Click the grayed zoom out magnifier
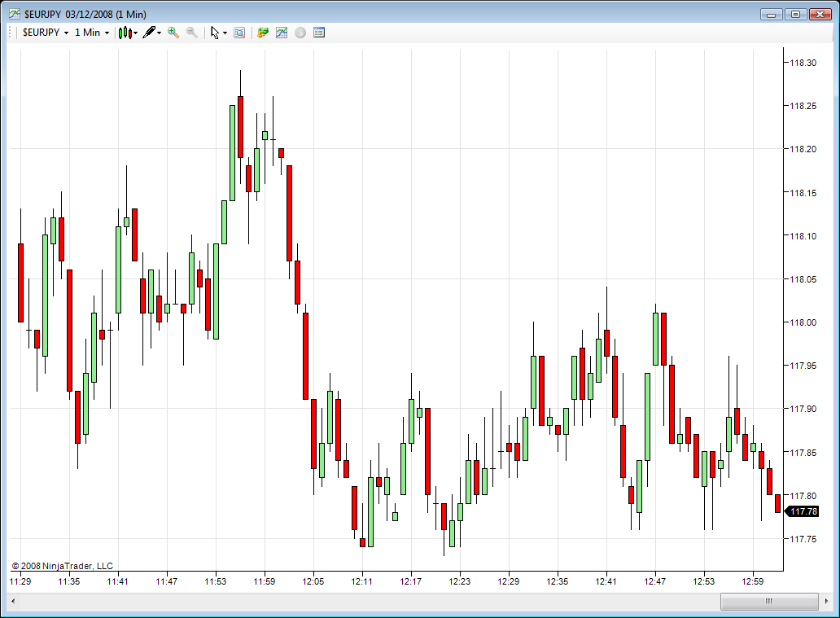Screen dimensions: 840x618 tap(192, 33)
